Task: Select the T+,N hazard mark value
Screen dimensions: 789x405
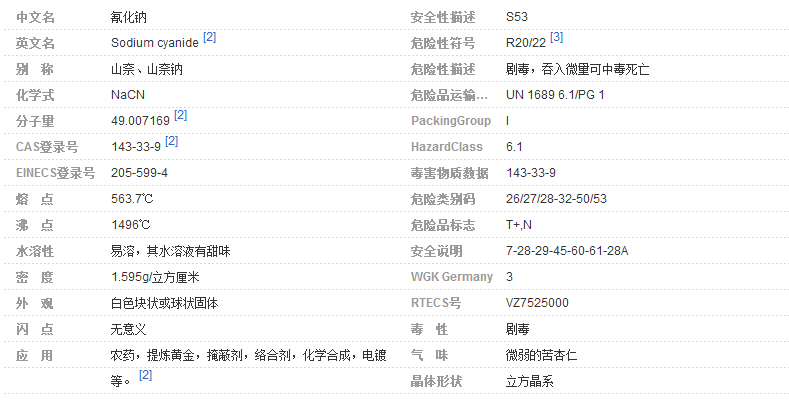Action: coord(519,225)
